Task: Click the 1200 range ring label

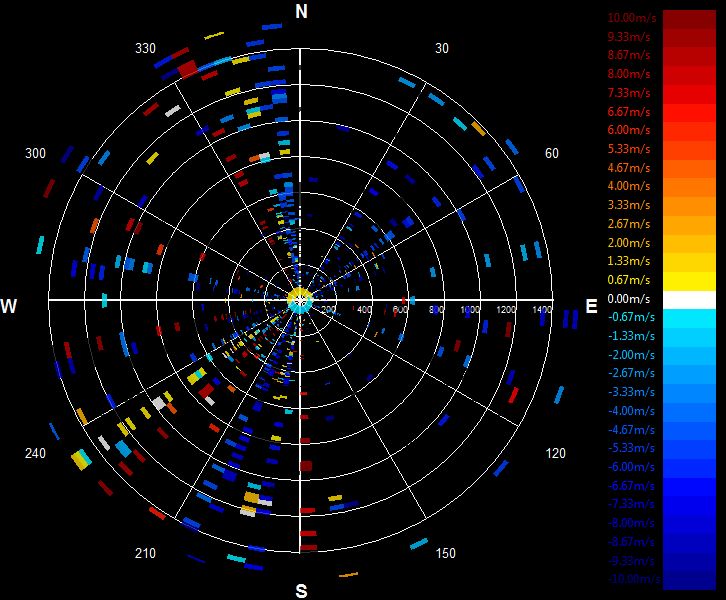Action: [x=506, y=309]
